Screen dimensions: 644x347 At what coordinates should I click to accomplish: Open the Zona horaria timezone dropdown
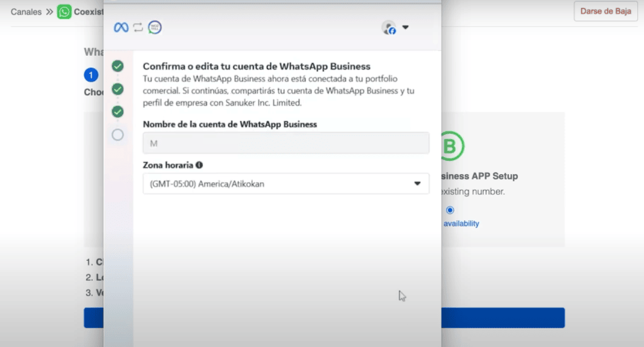coord(286,184)
